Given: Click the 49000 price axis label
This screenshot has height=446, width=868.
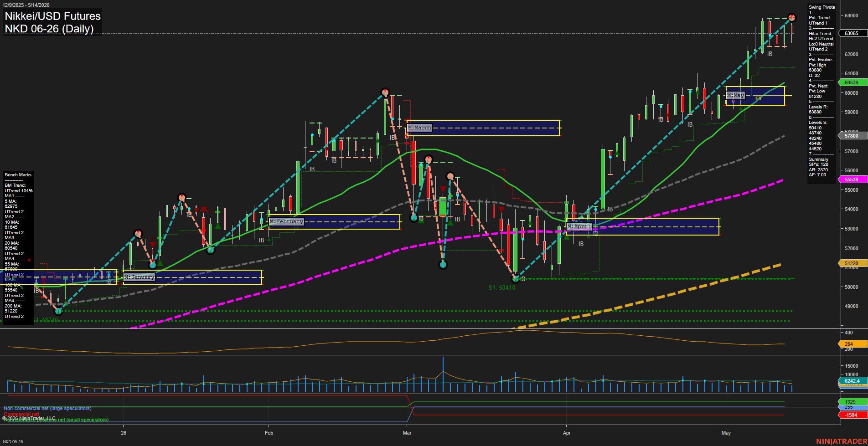Looking at the screenshot, I should [852, 306].
